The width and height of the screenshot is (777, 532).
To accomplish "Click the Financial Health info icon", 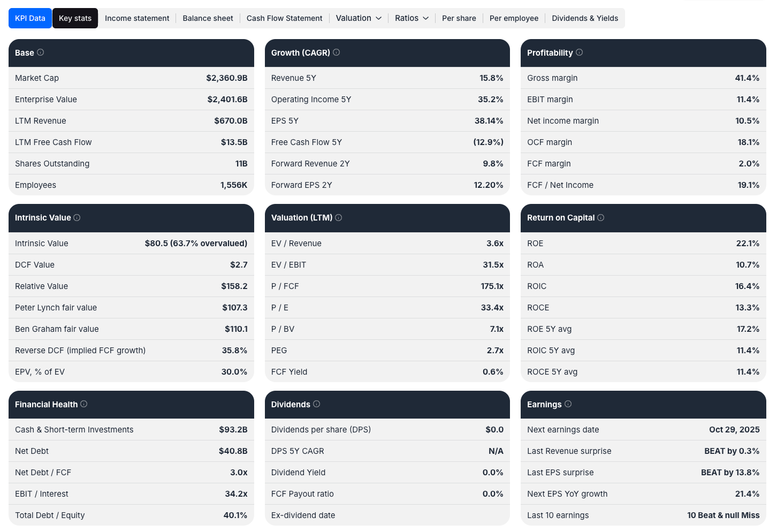I will [x=83, y=405].
